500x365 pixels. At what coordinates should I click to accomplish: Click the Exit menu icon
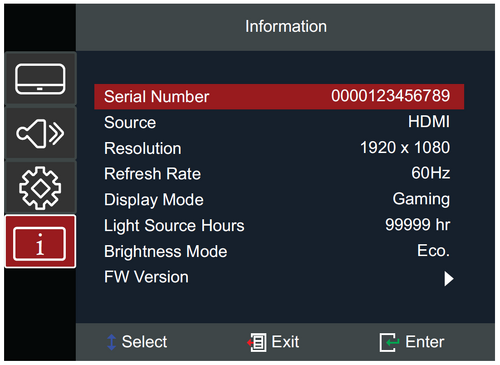(x=257, y=342)
